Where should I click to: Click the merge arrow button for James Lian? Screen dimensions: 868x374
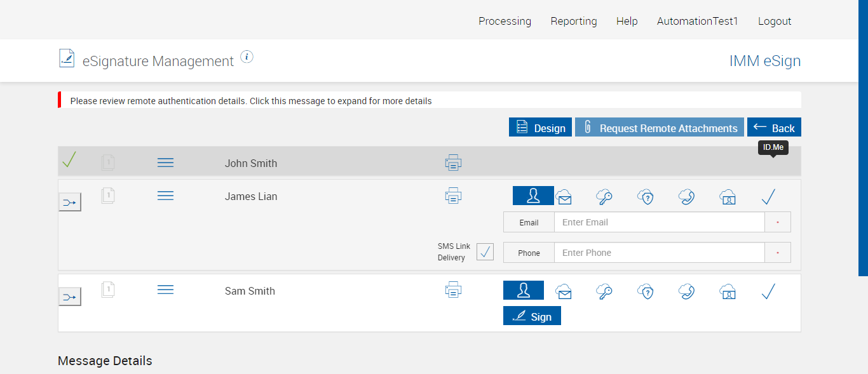coord(70,203)
